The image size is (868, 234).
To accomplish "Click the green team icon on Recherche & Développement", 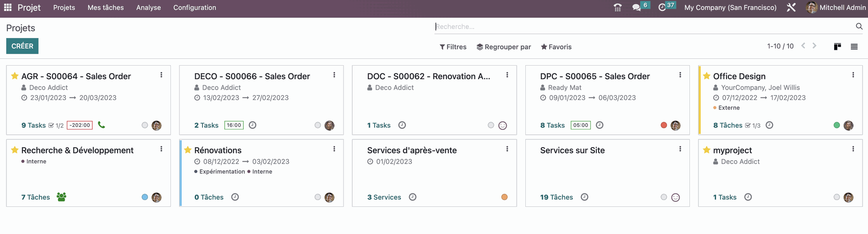I will (x=61, y=197).
